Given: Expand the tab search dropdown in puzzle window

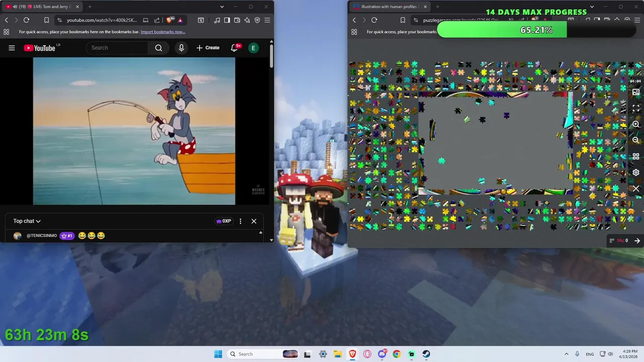Looking at the screenshot, I should (x=592, y=7).
